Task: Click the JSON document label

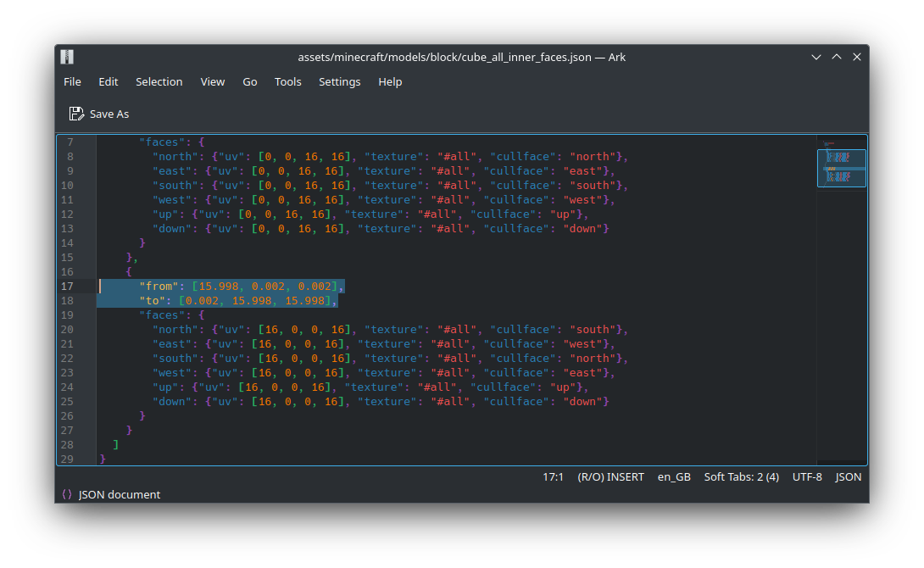Action: pos(120,494)
